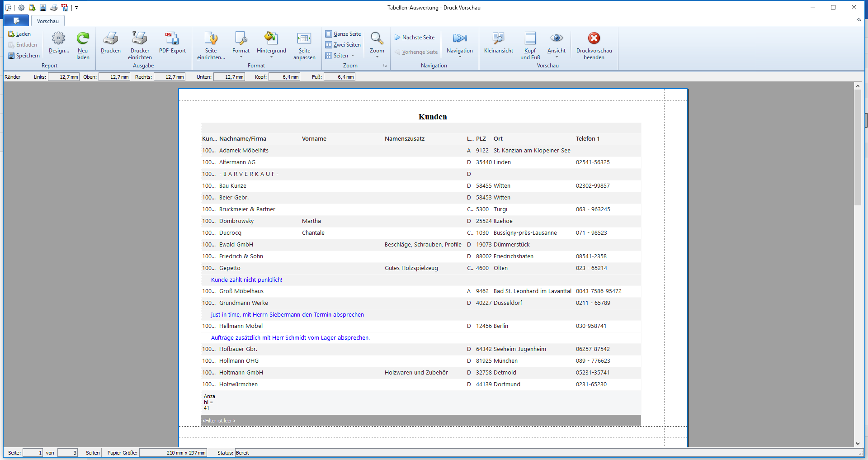Go to Nächste Seite

click(415, 38)
